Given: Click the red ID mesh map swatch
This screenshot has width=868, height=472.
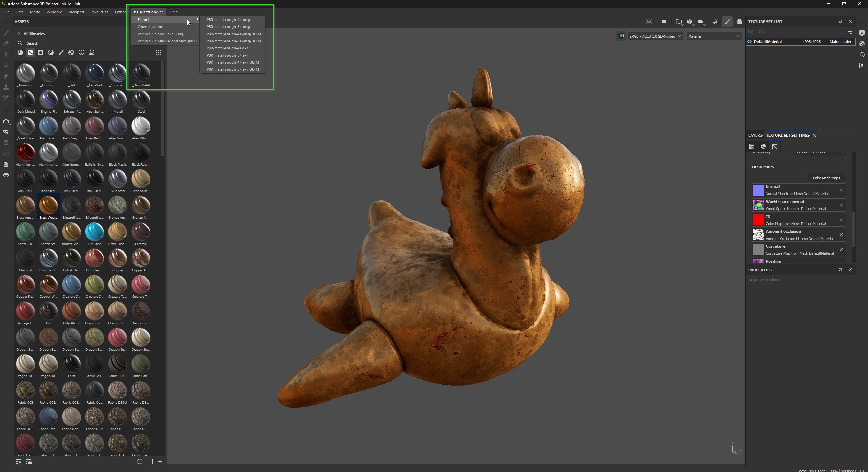Looking at the screenshot, I should tap(758, 220).
